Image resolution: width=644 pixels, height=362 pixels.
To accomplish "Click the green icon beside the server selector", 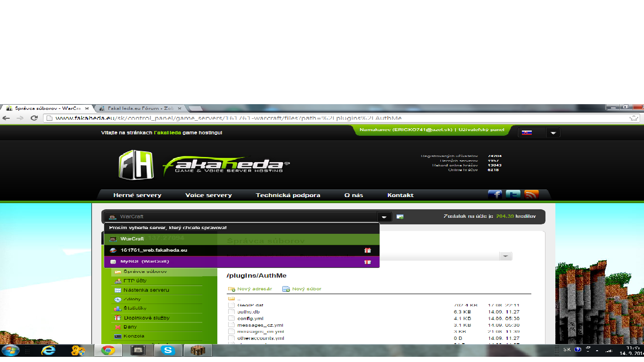I will [400, 217].
